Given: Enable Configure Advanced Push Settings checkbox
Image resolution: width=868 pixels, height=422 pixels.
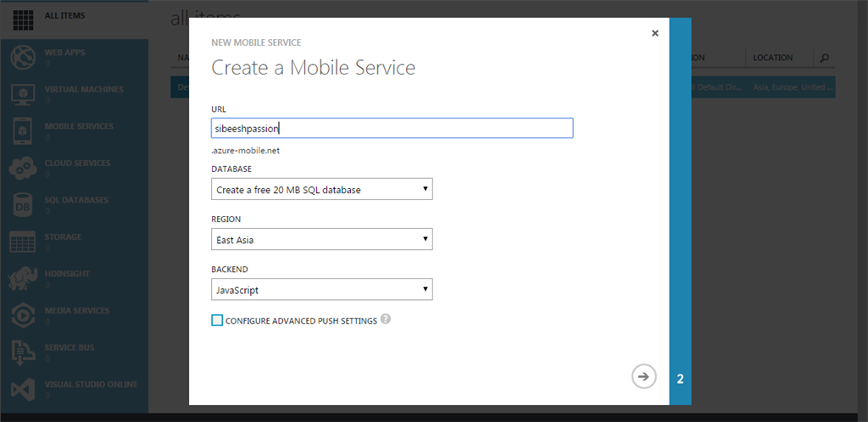Looking at the screenshot, I should click(217, 320).
